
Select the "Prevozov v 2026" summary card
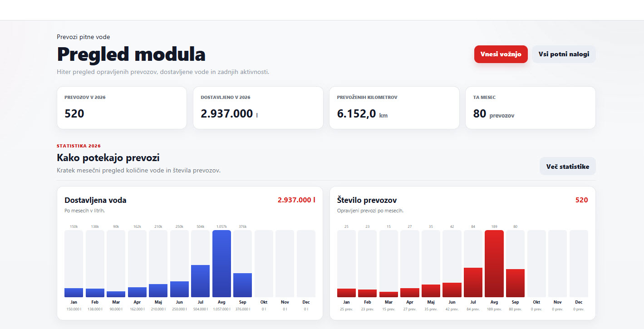pyautogui.click(x=122, y=108)
